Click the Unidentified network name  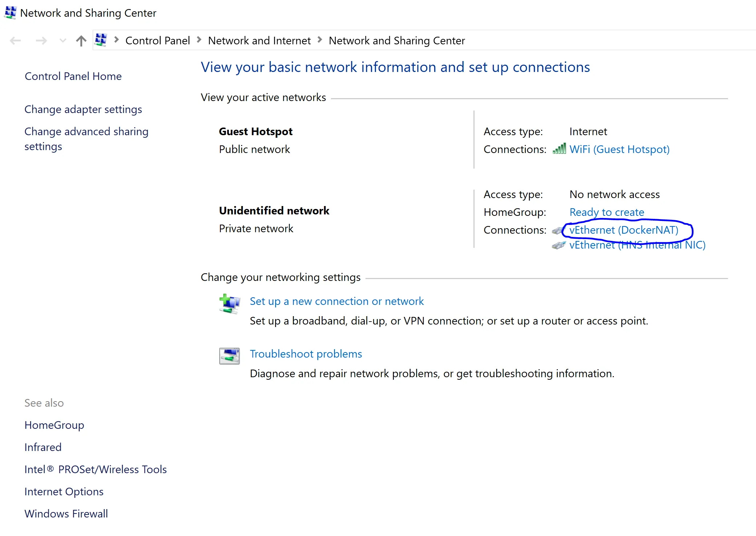coord(274,211)
